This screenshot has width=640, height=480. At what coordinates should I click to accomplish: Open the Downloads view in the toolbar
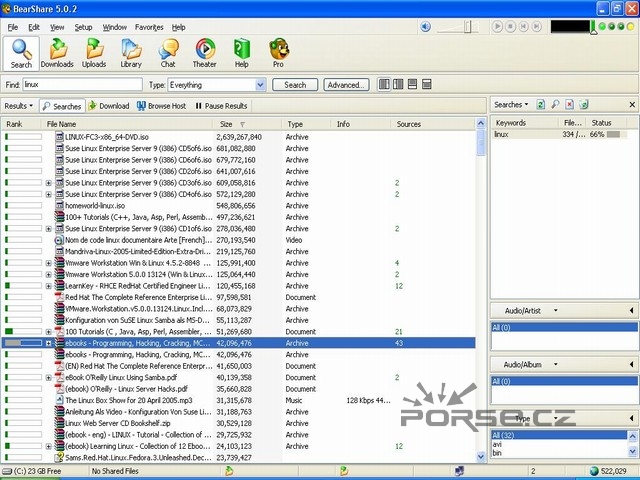(x=57, y=52)
